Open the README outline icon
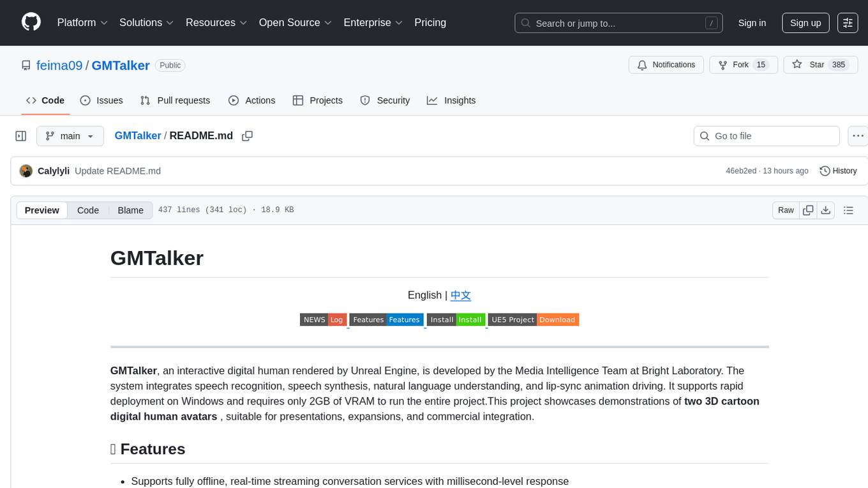Screen dimensions: 868x488 pyautogui.click(x=848, y=210)
